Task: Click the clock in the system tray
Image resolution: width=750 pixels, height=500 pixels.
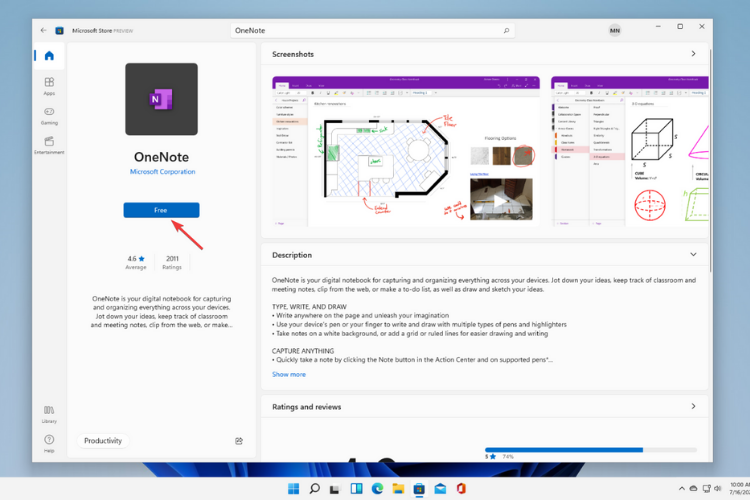Action: pyautogui.click(x=739, y=489)
